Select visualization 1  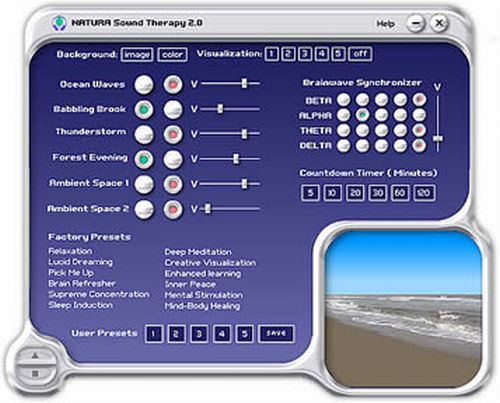pyautogui.click(x=272, y=54)
